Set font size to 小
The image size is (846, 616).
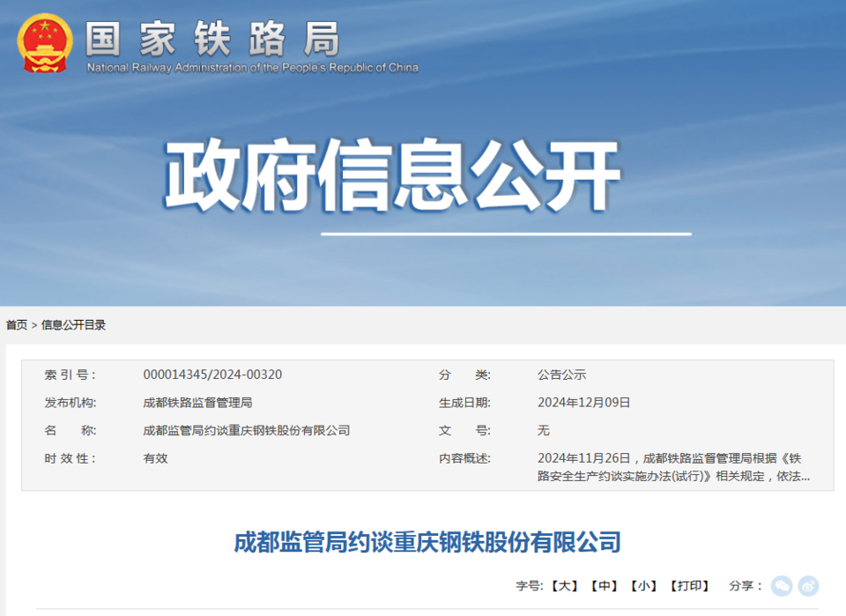[x=643, y=586]
